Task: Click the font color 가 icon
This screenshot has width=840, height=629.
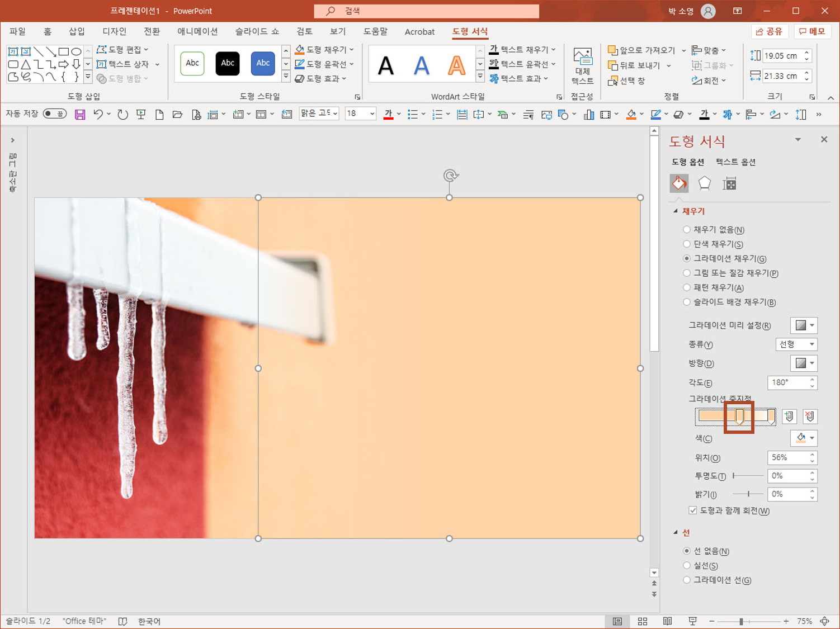Action: pos(388,115)
